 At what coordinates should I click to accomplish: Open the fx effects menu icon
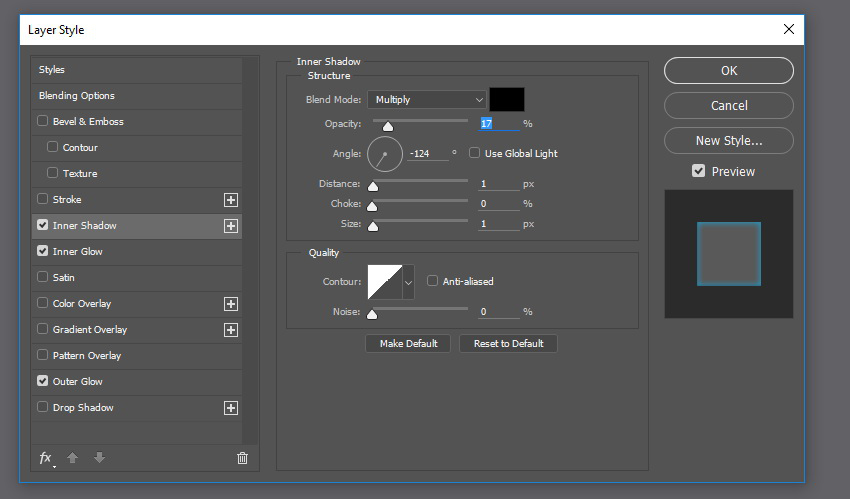point(47,458)
